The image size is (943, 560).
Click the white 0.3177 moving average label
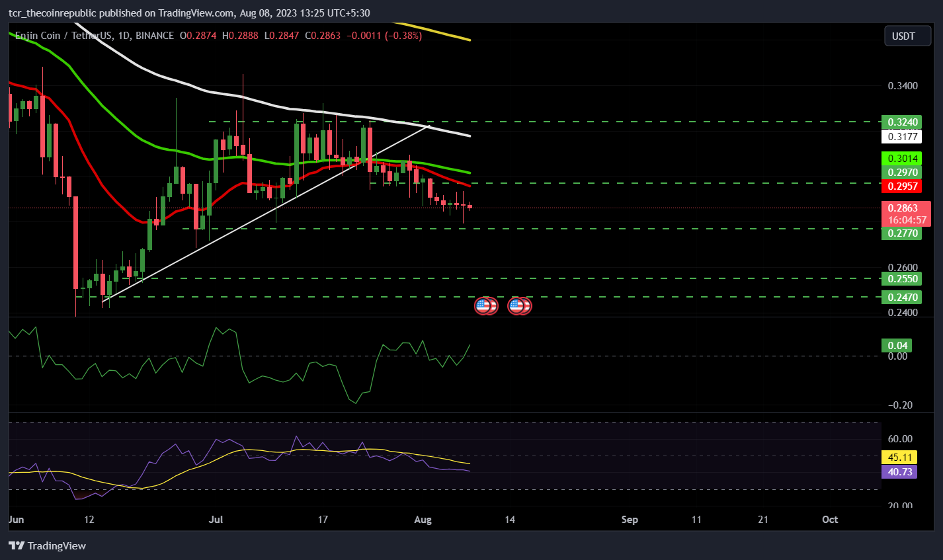click(901, 137)
